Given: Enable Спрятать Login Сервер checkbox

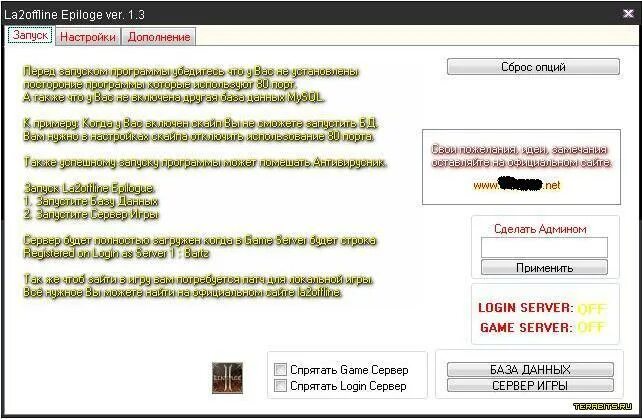Looking at the screenshot, I should [x=280, y=386].
